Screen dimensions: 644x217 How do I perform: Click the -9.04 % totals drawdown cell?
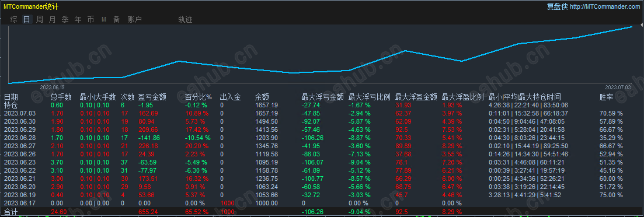(360, 212)
